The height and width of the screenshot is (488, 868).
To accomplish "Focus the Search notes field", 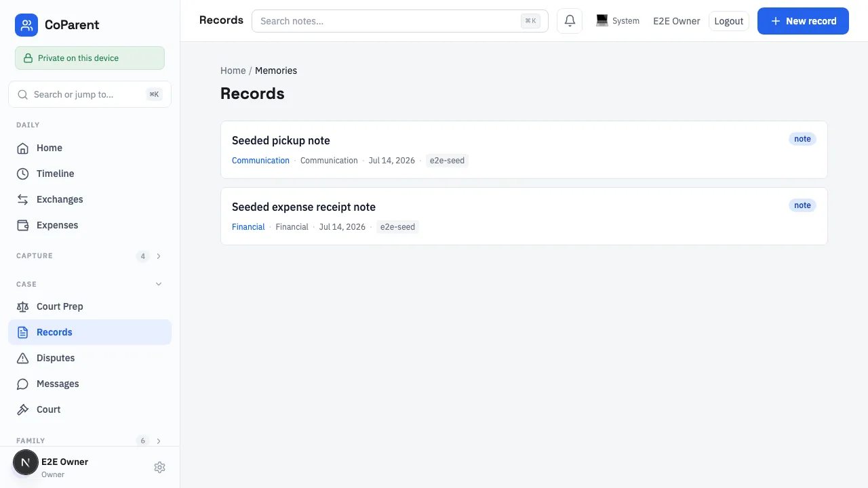I will pos(400,21).
